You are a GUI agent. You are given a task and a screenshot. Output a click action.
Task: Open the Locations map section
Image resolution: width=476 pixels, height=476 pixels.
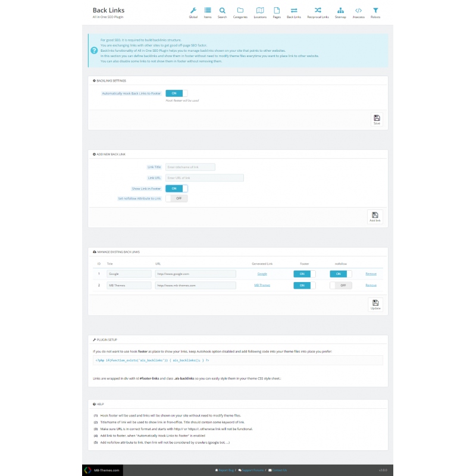coord(260,12)
